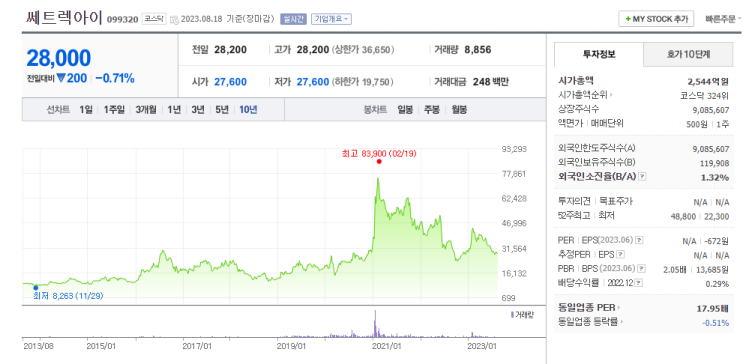Click the stock code 099320
The width and height of the screenshot is (743, 364).
point(122,19)
